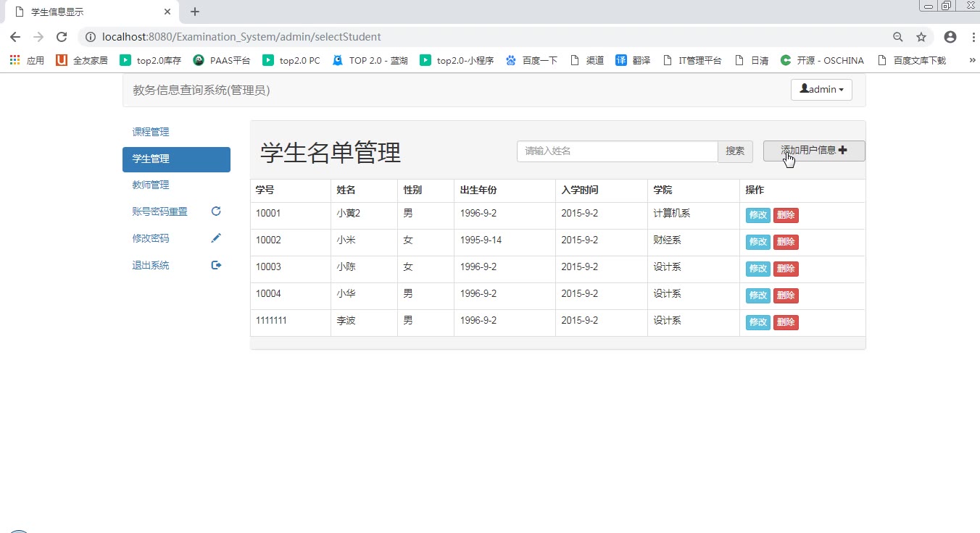Screen dimensions: 980x533
Task: Click the 添加用户信息 button
Action: point(813,151)
